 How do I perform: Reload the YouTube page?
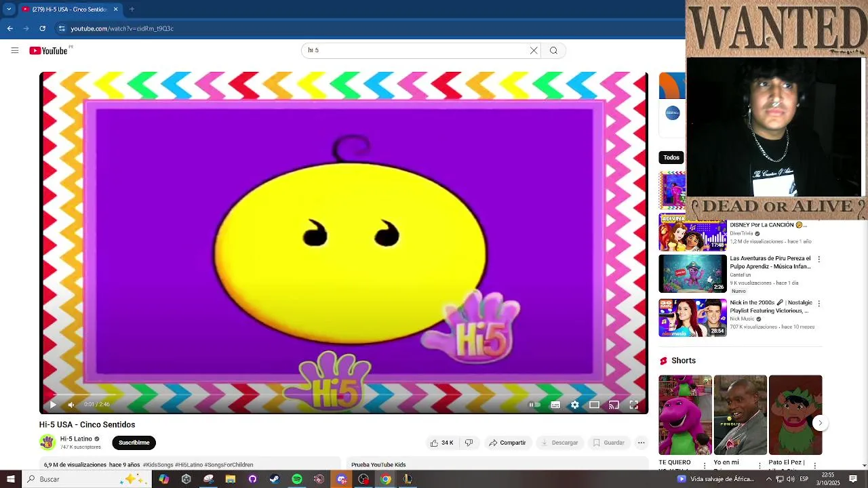tap(42, 28)
